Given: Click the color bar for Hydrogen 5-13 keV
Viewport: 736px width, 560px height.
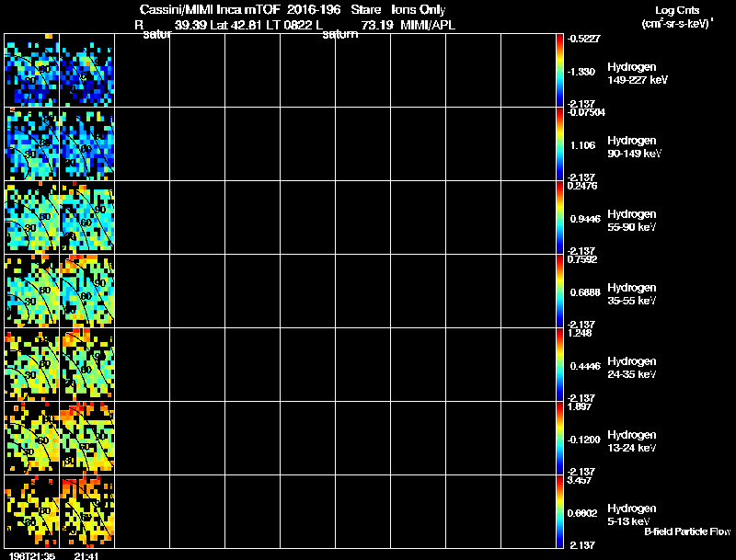Looking at the screenshot, I should [559, 511].
